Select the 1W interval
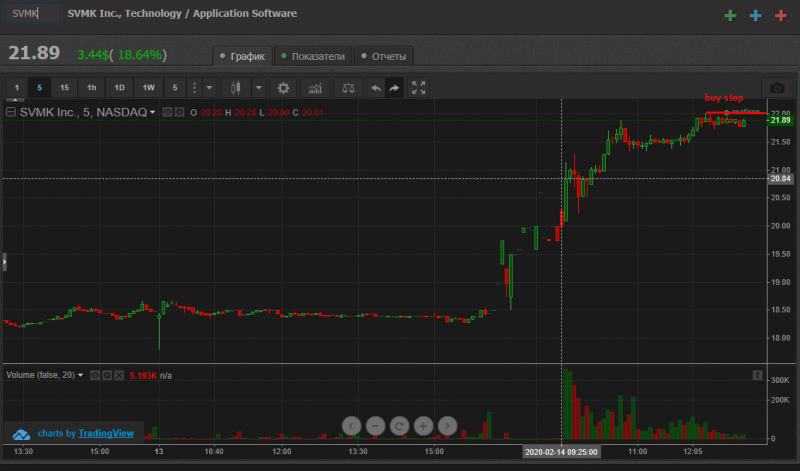The image size is (800, 471). [x=148, y=88]
